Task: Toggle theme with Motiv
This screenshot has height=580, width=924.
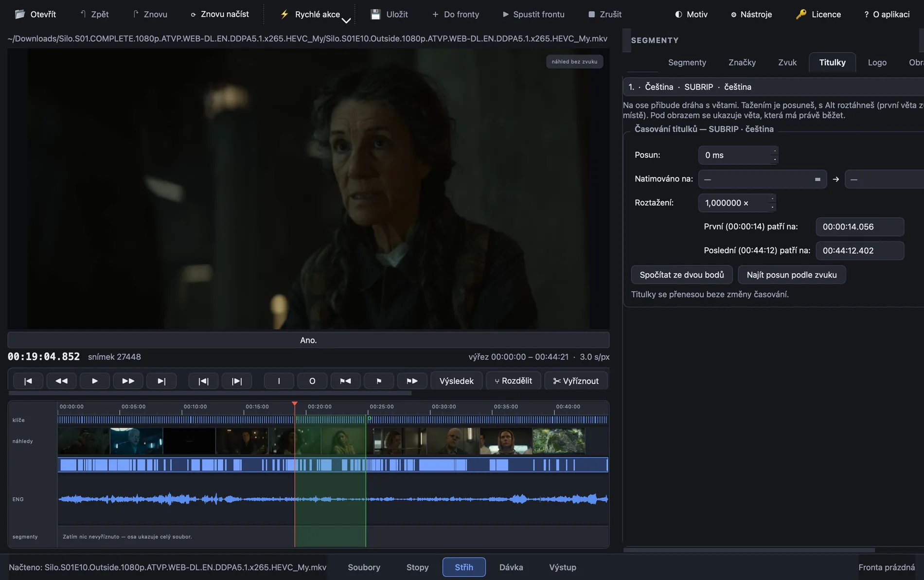Action: (691, 14)
